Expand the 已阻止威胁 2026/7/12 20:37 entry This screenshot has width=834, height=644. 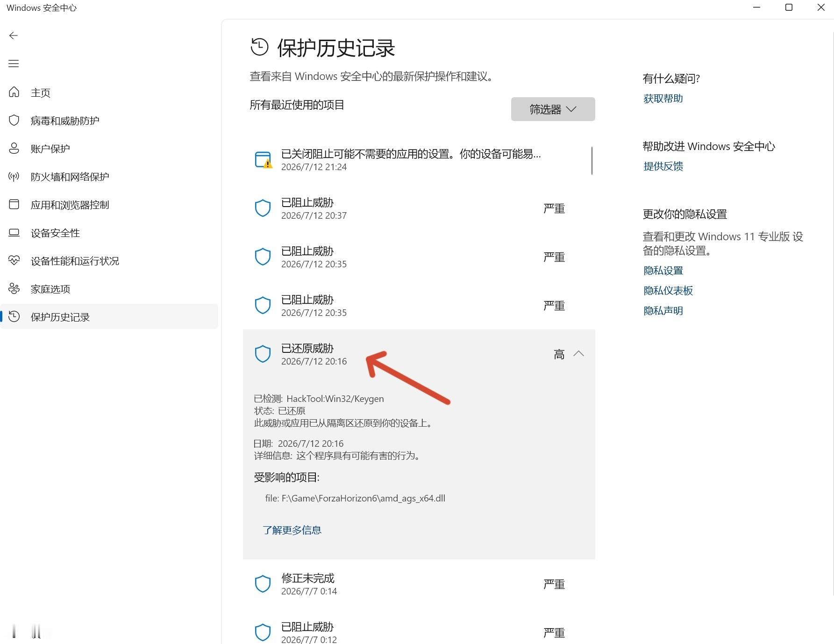click(x=419, y=208)
